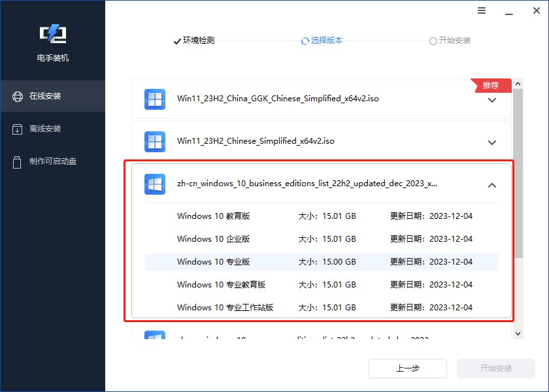Collapse the Windows 10 business editions list

pos(492,185)
